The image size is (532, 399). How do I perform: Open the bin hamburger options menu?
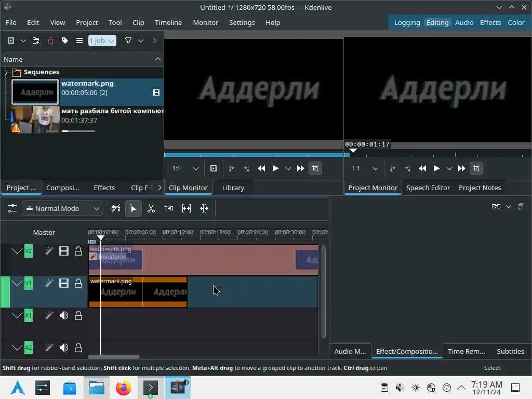(x=79, y=41)
